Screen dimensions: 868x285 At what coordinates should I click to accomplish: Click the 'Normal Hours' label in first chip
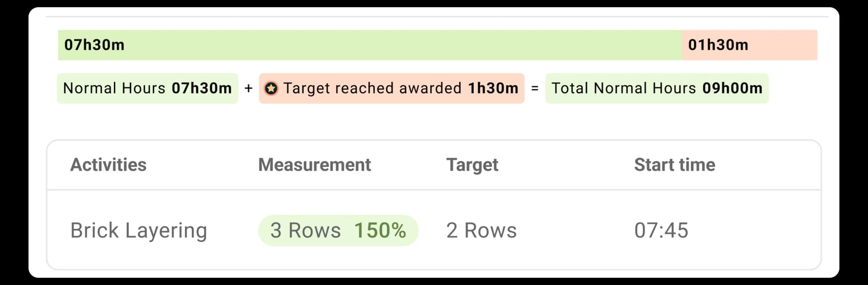point(114,88)
